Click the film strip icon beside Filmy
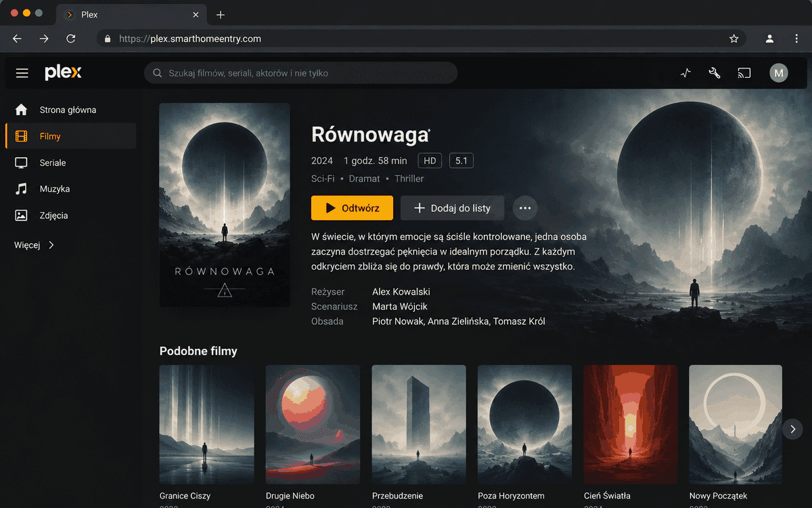 [x=22, y=136]
